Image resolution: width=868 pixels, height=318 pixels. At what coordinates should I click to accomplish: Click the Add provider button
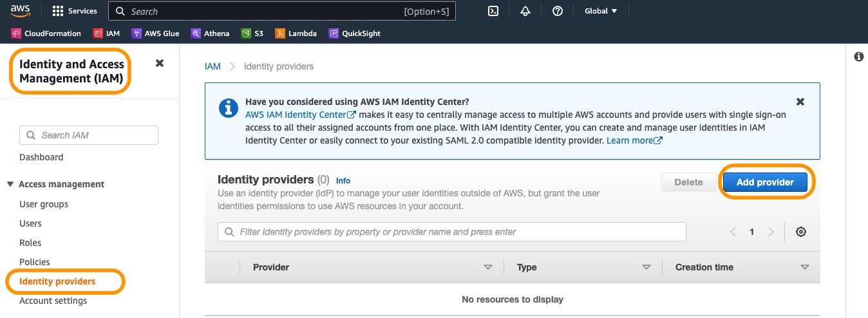point(765,182)
